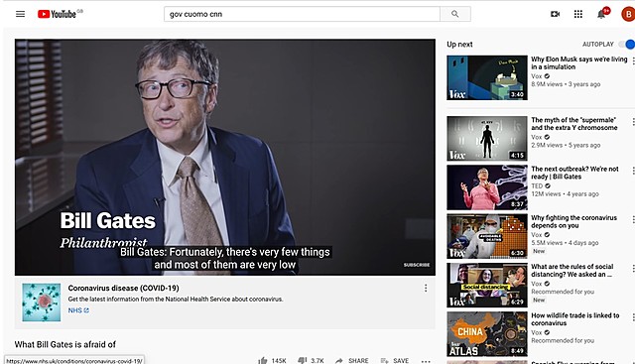The image size is (635, 364).
Task: Open more actions ellipsis below video
Action: tap(426, 361)
